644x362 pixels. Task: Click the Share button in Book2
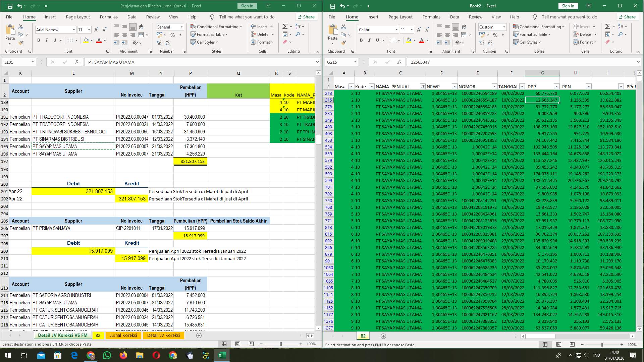click(x=627, y=17)
